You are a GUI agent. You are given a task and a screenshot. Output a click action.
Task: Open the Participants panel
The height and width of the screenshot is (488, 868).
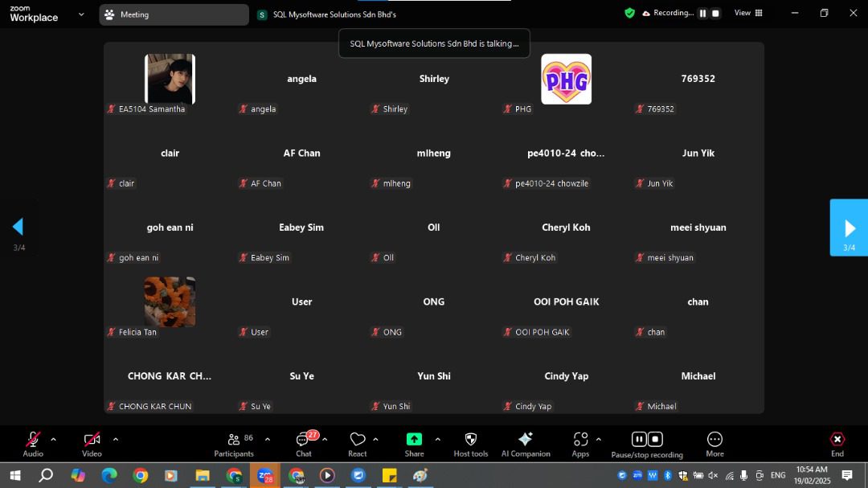pyautogui.click(x=234, y=443)
